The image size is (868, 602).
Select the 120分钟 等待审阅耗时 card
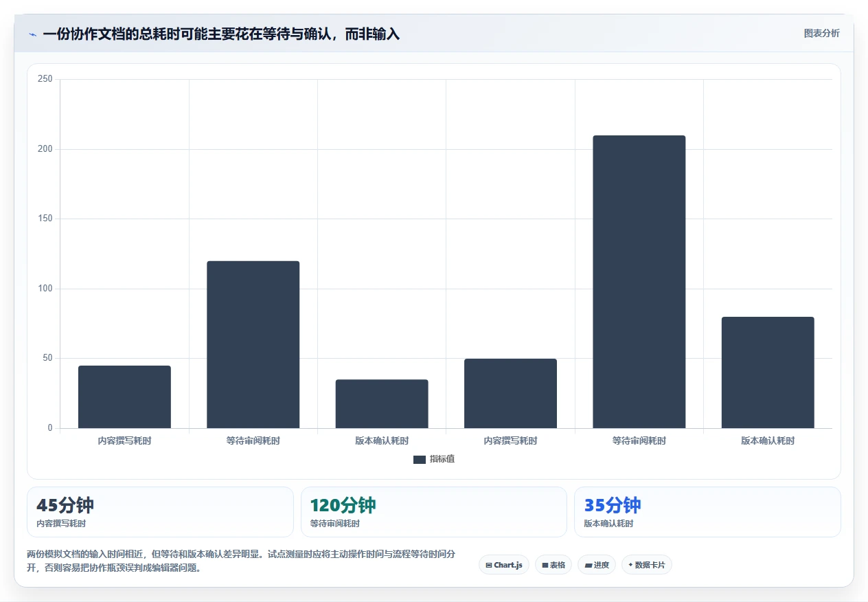coord(434,512)
